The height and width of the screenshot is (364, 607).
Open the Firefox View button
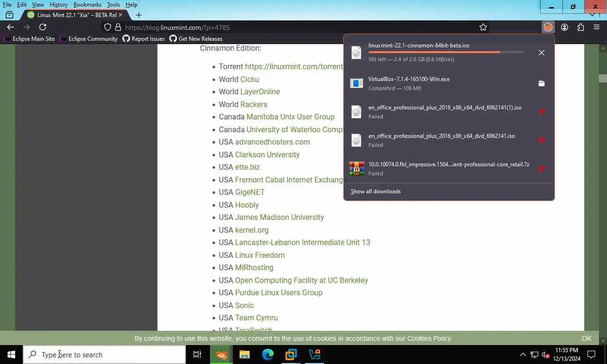9,15
